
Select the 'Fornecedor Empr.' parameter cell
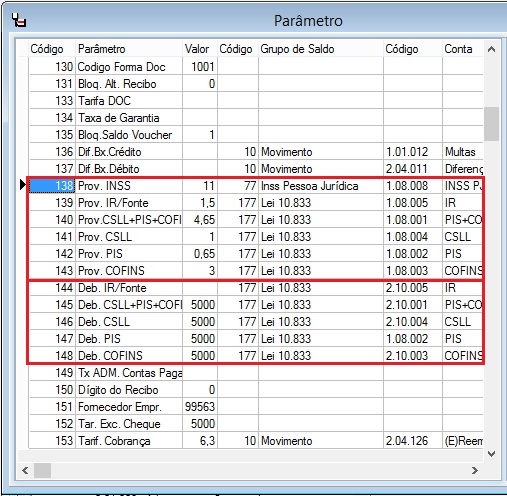coord(129,407)
